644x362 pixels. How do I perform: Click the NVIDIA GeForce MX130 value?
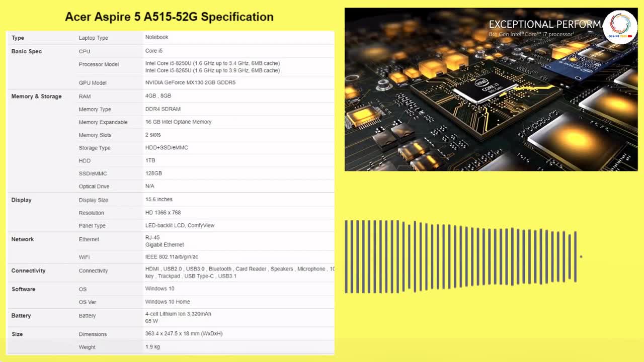[x=190, y=82]
